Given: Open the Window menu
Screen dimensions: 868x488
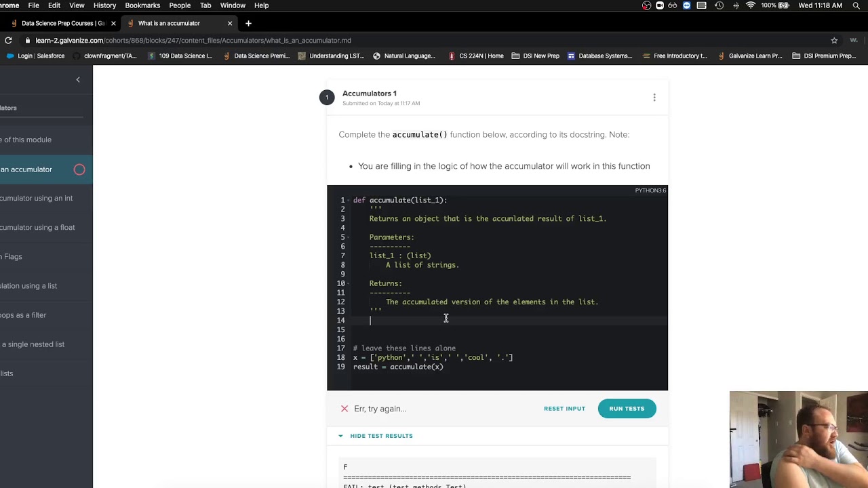Looking at the screenshot, I should point(233,5).
